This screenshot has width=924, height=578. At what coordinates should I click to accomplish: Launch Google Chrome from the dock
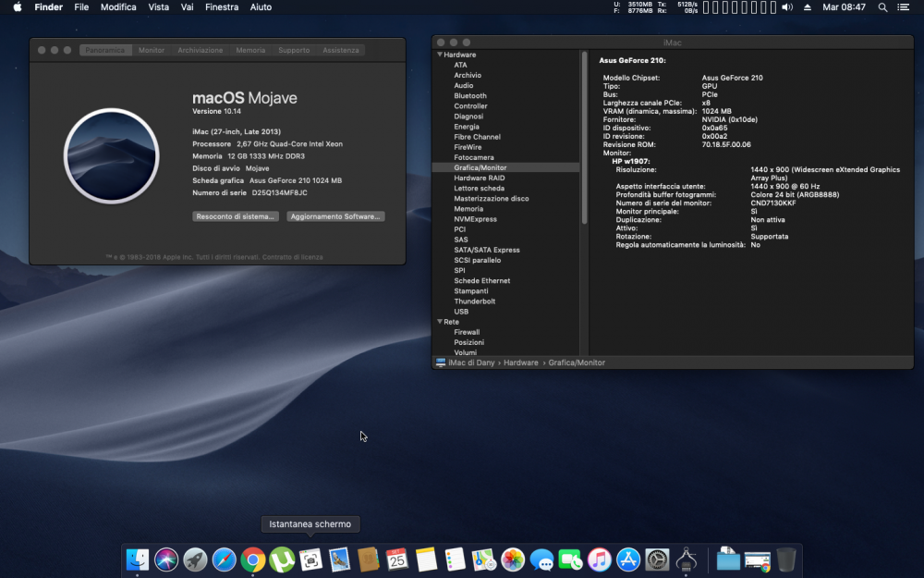pos(253,560)
